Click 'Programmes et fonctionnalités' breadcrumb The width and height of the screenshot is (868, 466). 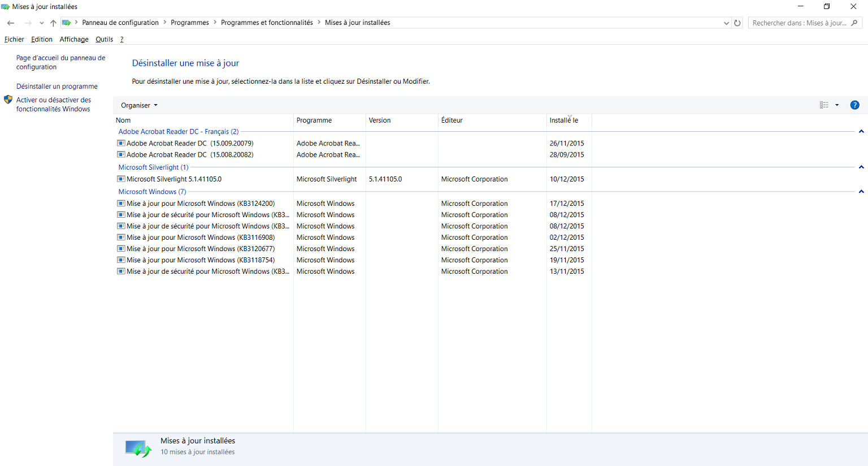pos(267,23)
